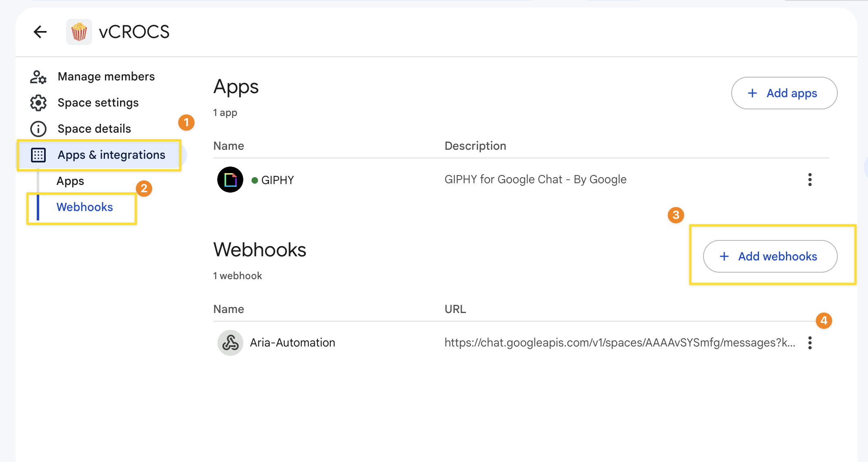
Task: Select Apps sub-item in sidebar
Action: 70,181
